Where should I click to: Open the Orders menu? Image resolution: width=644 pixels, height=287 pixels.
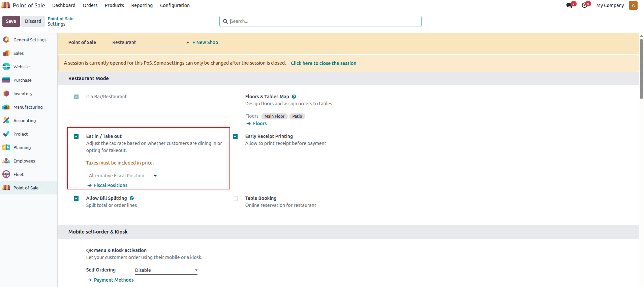click(90, 5)
